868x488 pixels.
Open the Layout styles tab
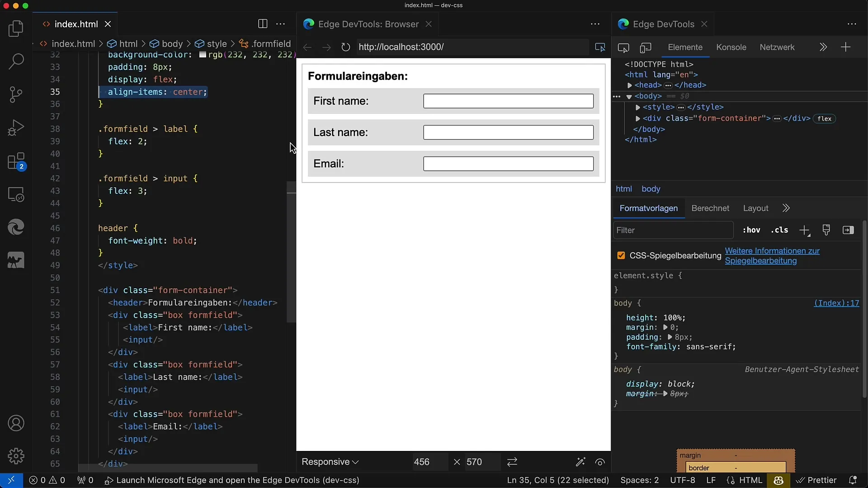pos(755,208)
